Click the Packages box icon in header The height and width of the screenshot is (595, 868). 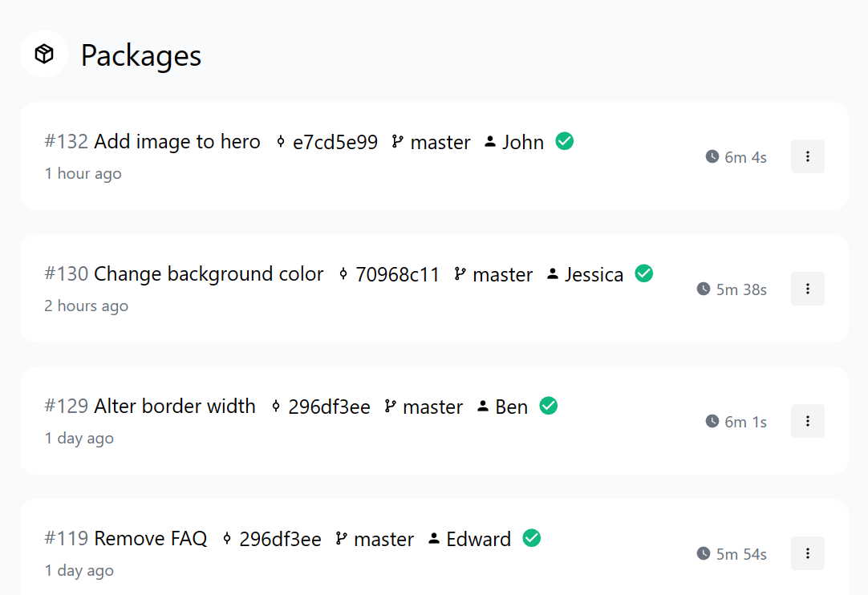44,54
